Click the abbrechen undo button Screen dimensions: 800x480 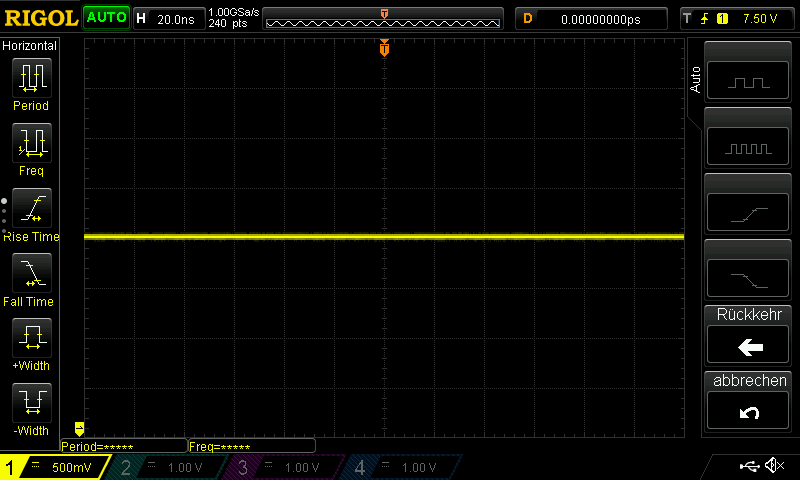[748, 411]
